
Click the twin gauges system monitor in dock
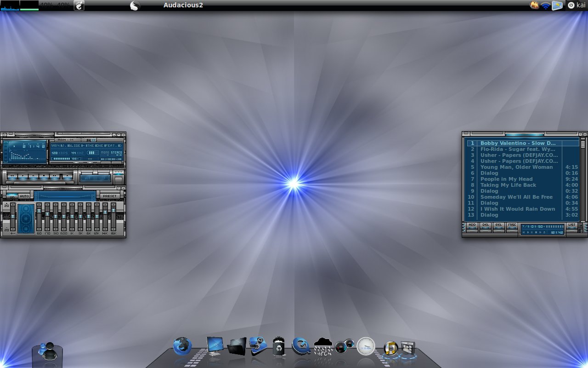(345, 346)
